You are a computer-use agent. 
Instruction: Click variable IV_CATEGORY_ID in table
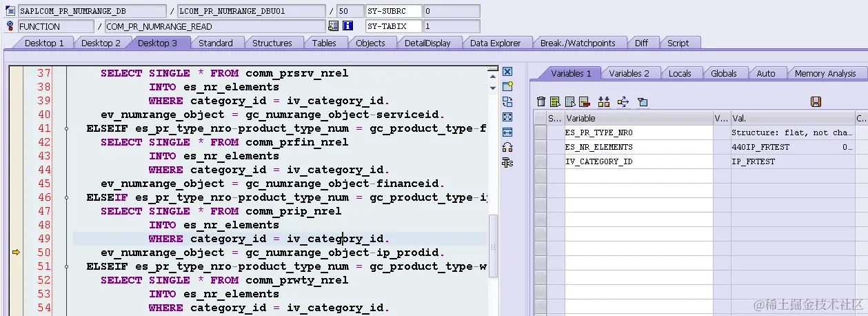(x=638, y=161)
